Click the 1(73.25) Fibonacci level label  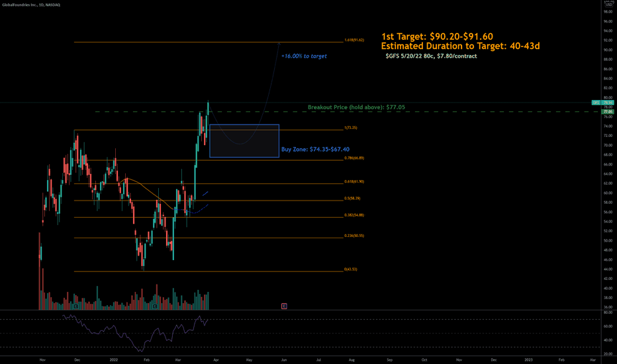pyautogui.click(x=351, y=128)
